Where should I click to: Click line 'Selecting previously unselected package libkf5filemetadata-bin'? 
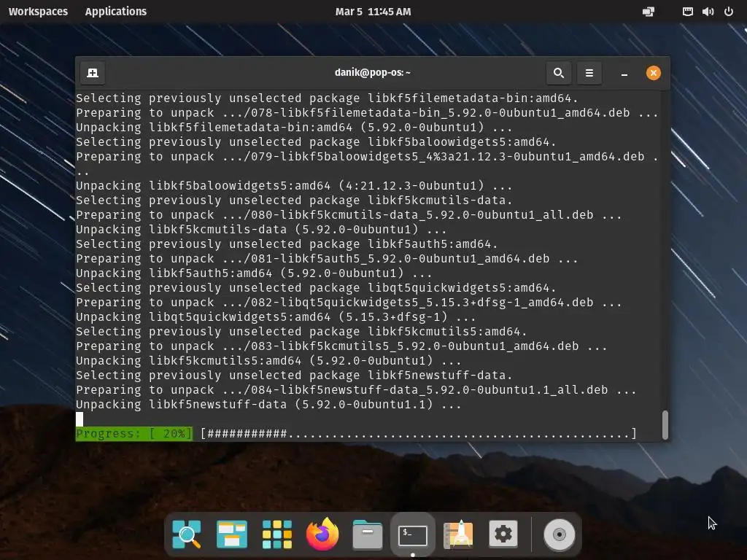point(327,98)
